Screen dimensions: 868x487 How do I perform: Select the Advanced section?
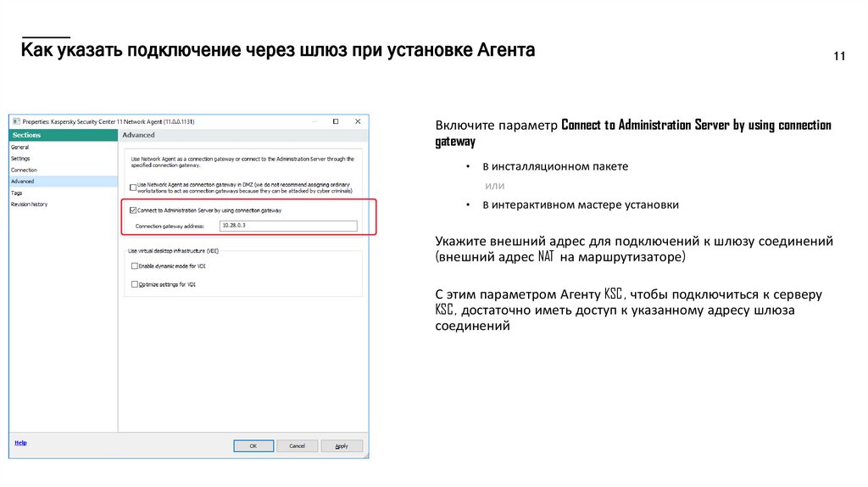pyautogui.click(x=63, y=182)
